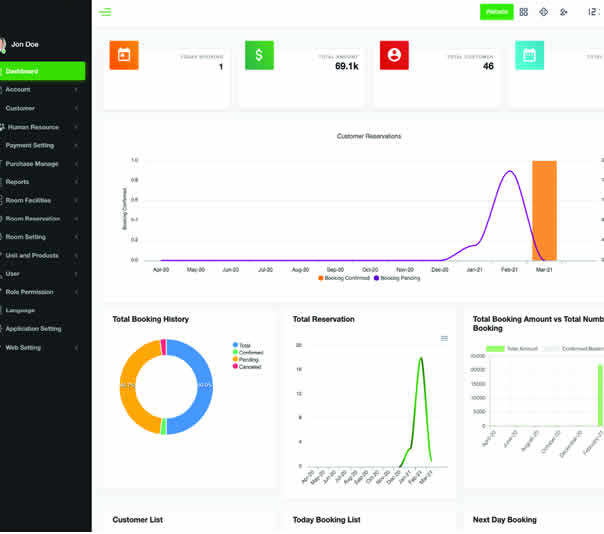Click the orange bar in Customer Reservations chart
This screenshot has height=534, width=604.
544,210
